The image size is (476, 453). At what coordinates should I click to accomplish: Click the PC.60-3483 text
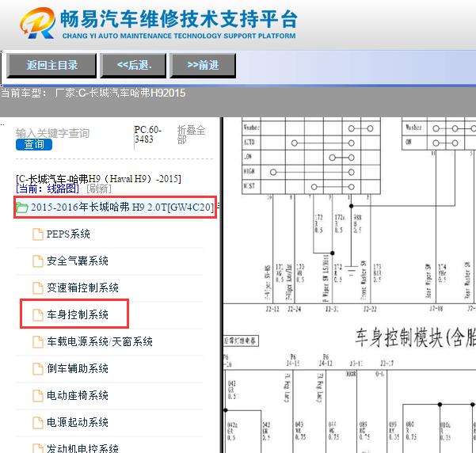click(148, 134)
